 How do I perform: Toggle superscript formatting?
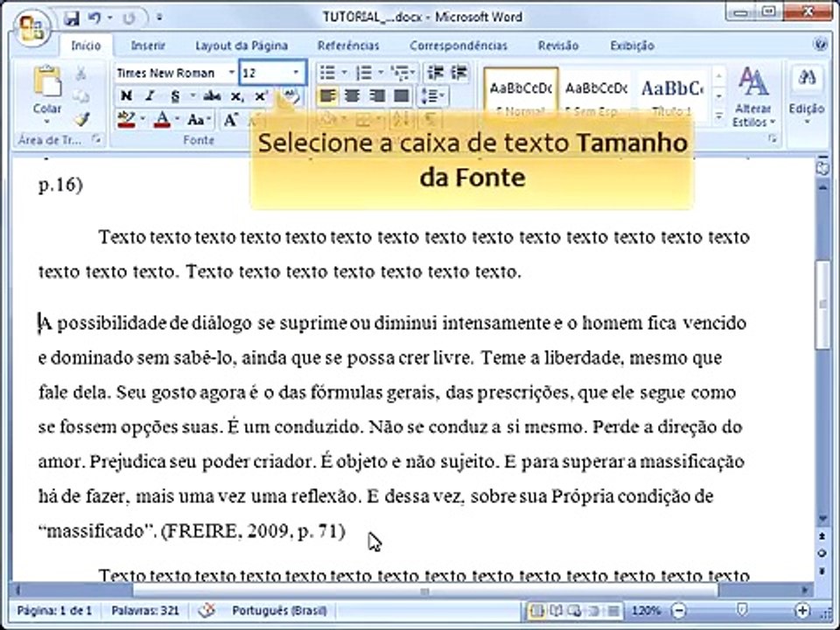(261, 96)
